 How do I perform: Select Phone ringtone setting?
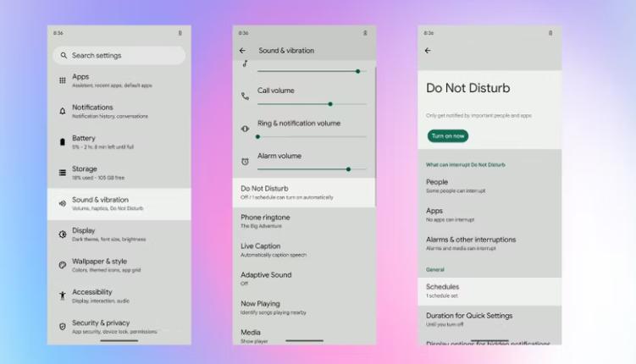tap(304, 221)
